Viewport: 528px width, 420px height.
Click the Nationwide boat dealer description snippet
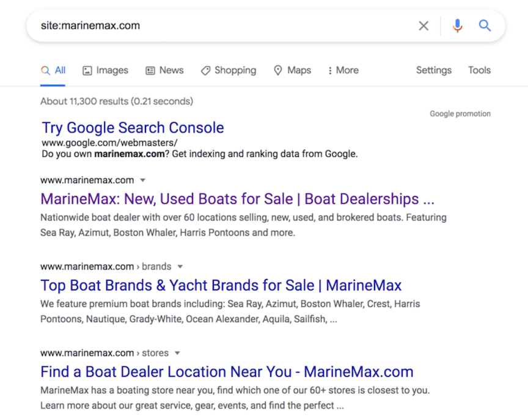(243, 225)
